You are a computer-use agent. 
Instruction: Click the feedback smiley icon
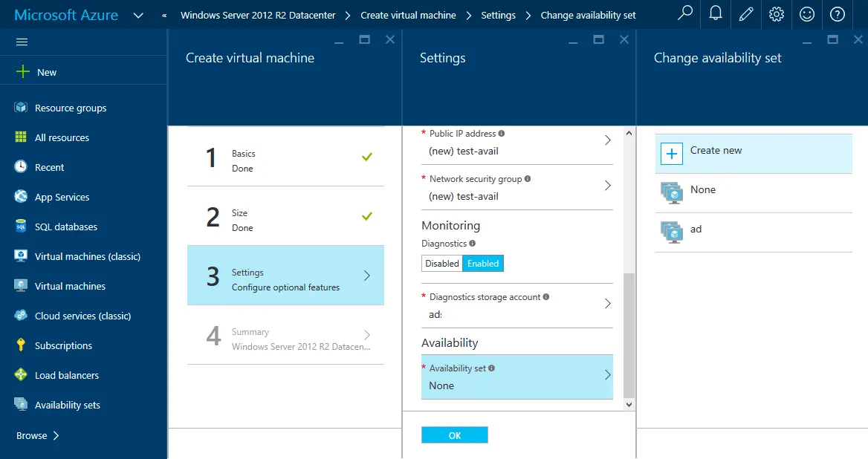pos(807,14)
